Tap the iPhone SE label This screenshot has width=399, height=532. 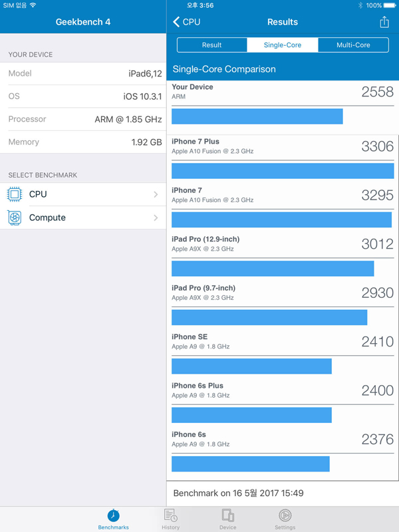190,337
